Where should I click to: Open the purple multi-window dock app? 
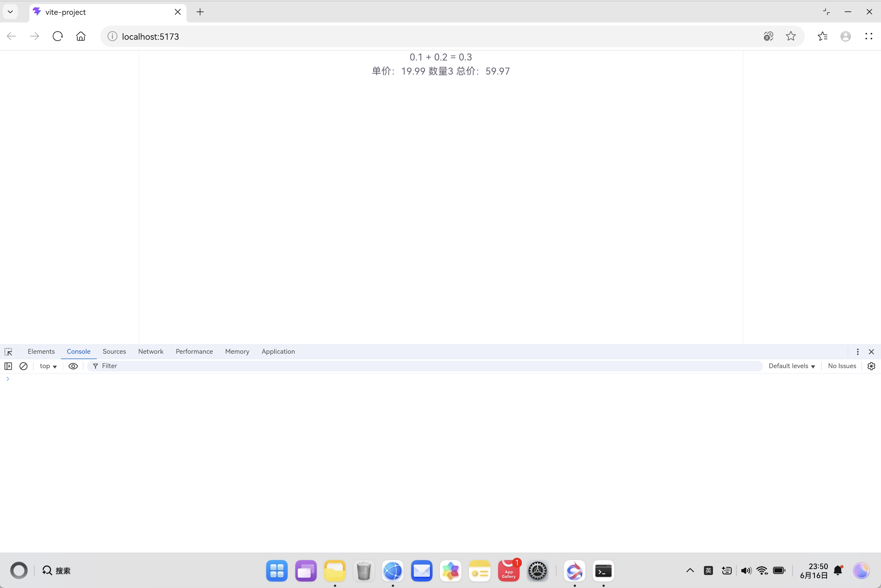pyautogui.click(x=306, y=571)
